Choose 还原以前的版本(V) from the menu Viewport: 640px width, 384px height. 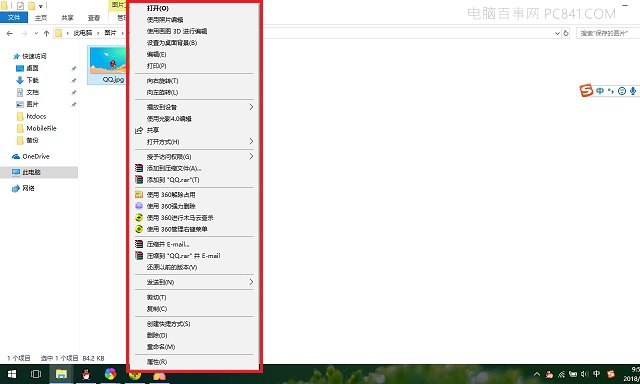[172, 267]
